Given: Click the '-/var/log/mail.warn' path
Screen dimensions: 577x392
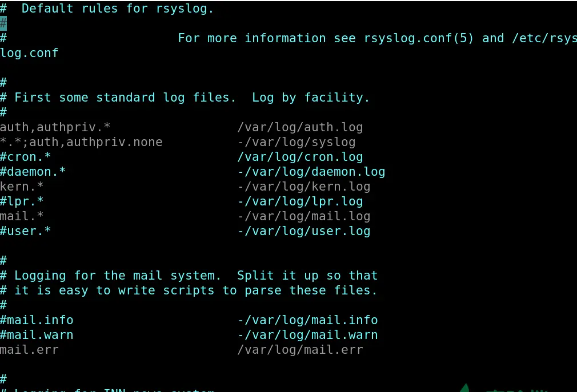Looking at the screenshot, I should coord(307,335).
